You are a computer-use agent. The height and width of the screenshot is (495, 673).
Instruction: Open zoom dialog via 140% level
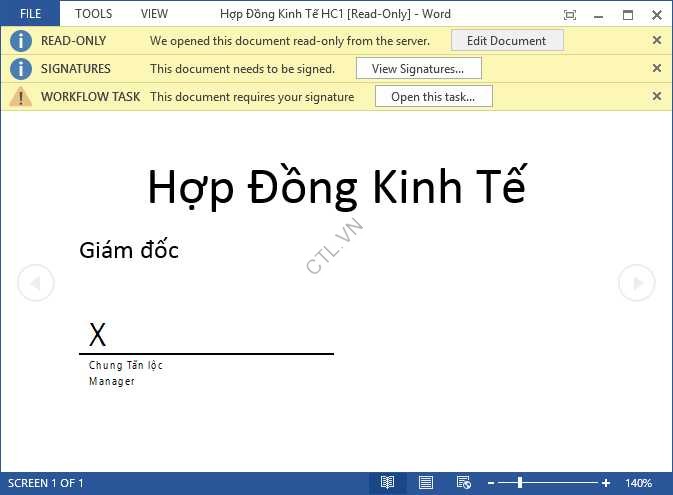point(639,483)
